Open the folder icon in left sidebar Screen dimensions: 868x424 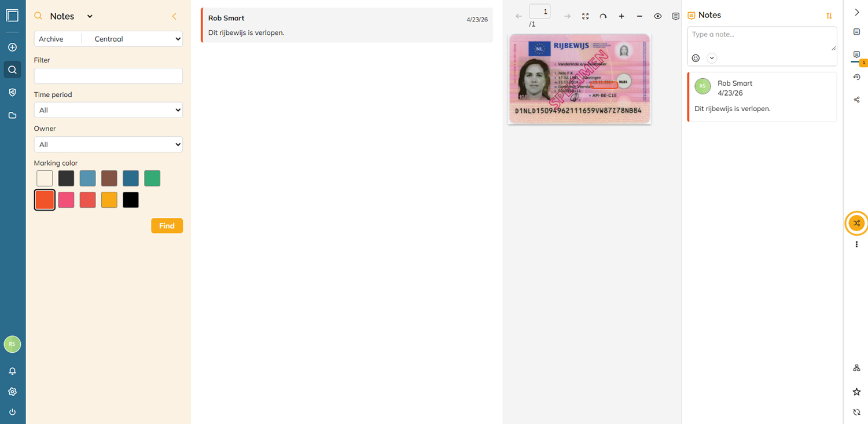12,115
